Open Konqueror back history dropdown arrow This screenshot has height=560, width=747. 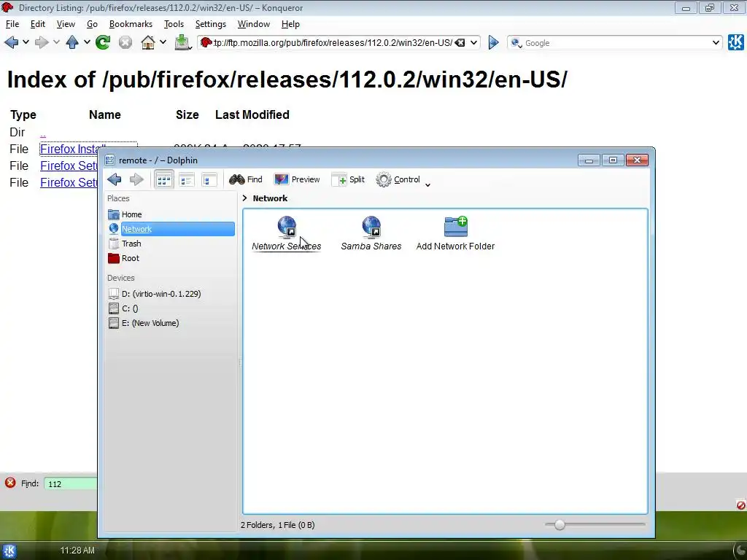(x=26, y=42)
